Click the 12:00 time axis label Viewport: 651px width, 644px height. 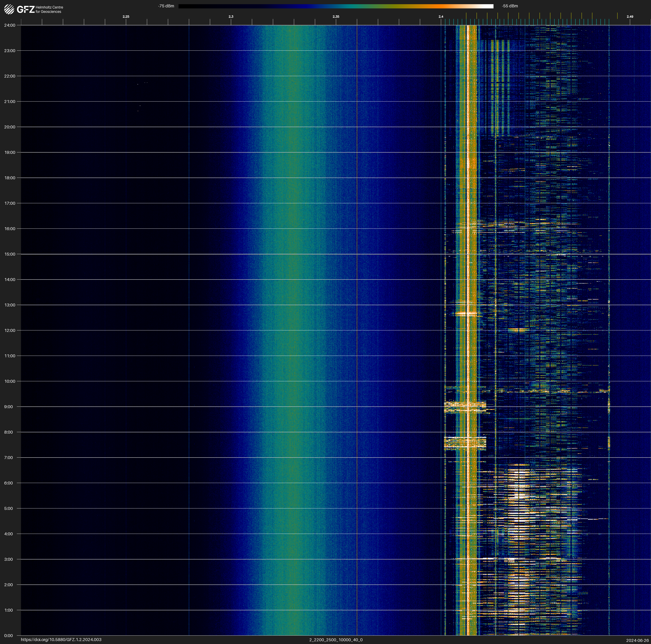click(x=10, y=330)
